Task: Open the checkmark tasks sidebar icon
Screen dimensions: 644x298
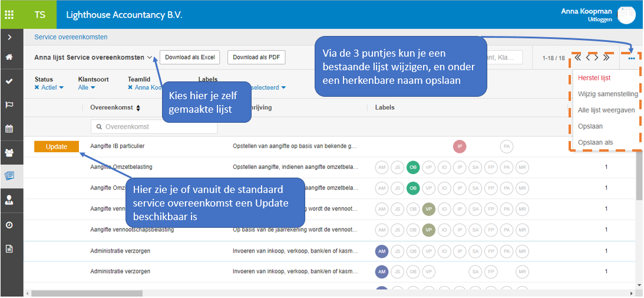Action: [9, 81]
